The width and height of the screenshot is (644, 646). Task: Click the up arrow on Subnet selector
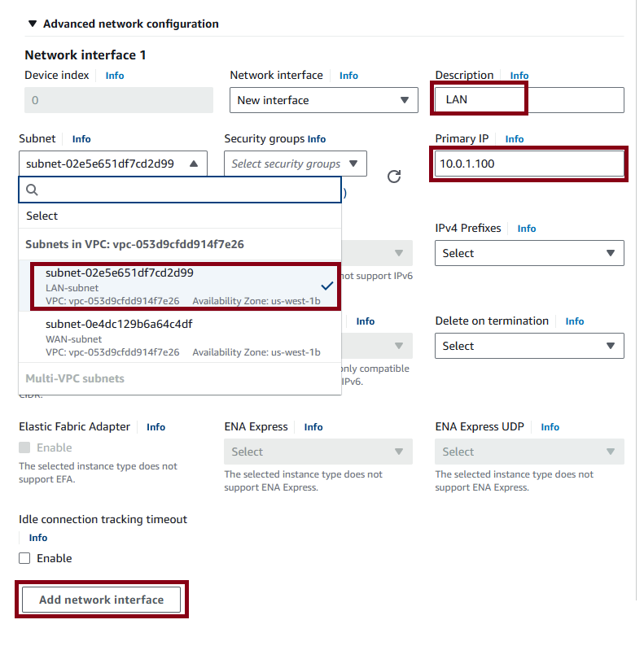tap(194, 164)
